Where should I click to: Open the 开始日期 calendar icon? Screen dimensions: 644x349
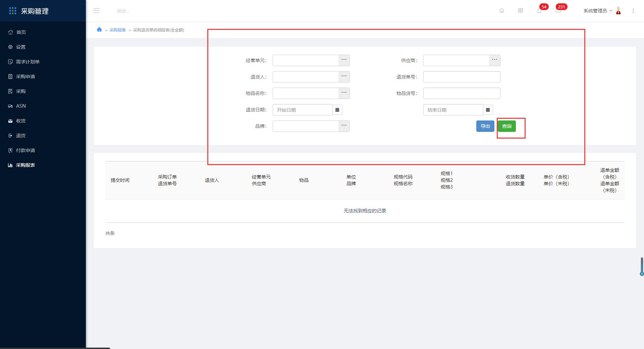[x=337, y=110]
